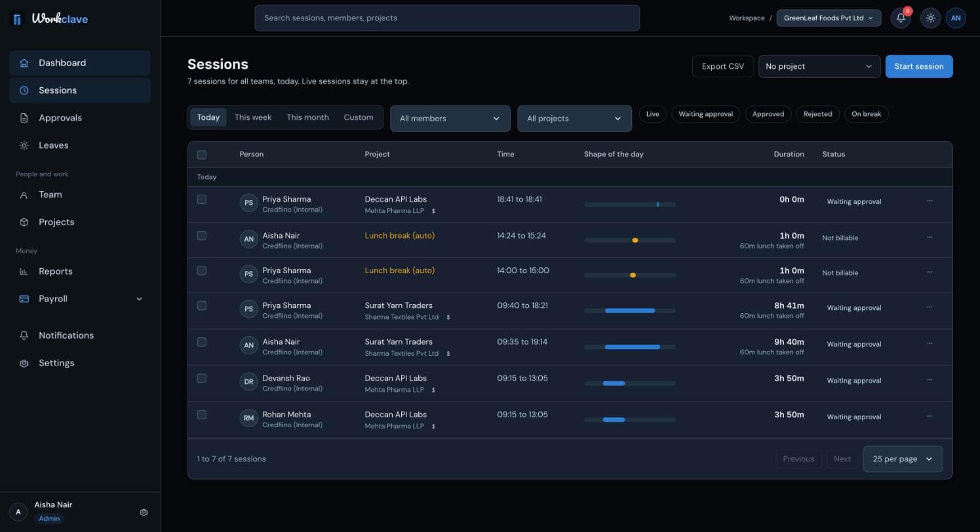Click Export CSV
This screenshot has height=532, width=980.
(x=723, y=66)
